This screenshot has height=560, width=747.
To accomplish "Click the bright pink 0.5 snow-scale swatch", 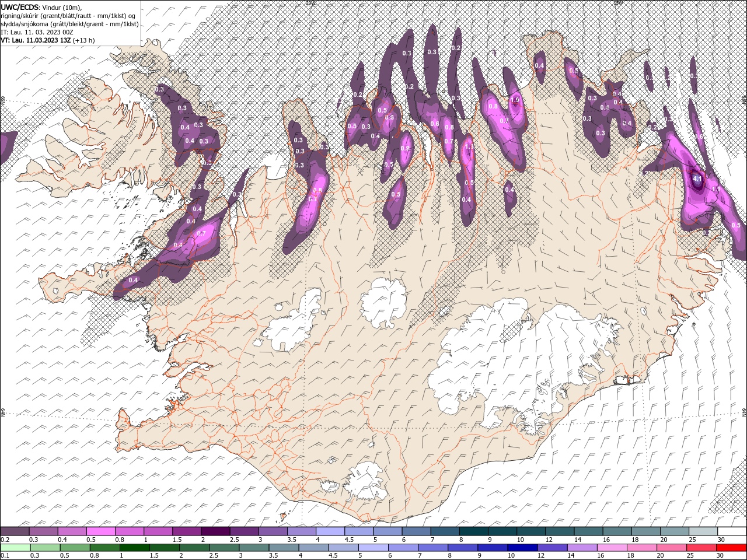I will 101,531.
